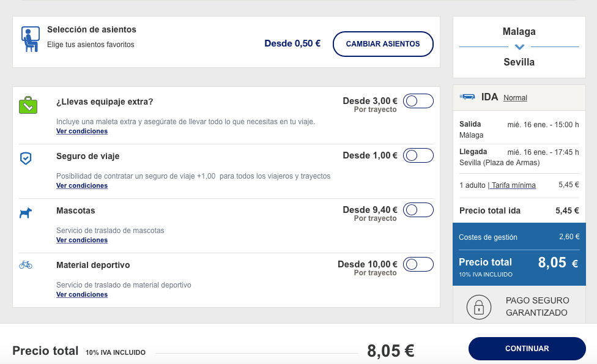Open conditions under Seguro de viaje
Viewport: 597px width, 364px height.
[x=82, y=186]
